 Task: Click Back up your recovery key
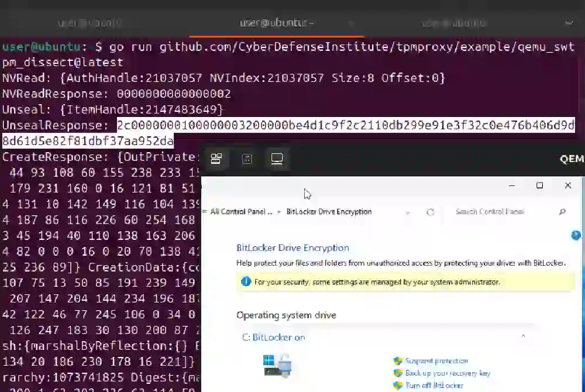point(448,373)
